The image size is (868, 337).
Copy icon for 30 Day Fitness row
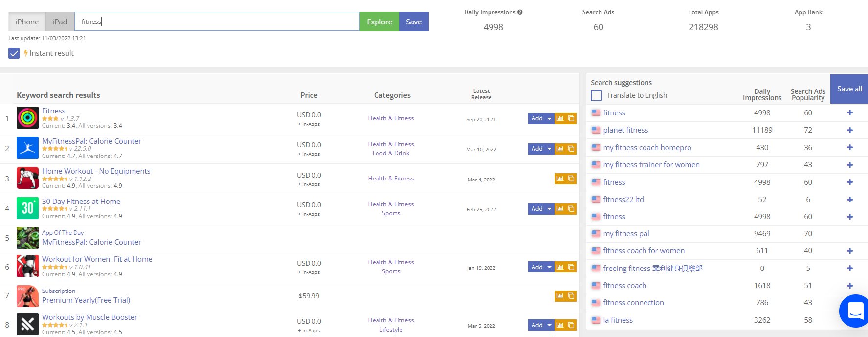tap(571, 209)
